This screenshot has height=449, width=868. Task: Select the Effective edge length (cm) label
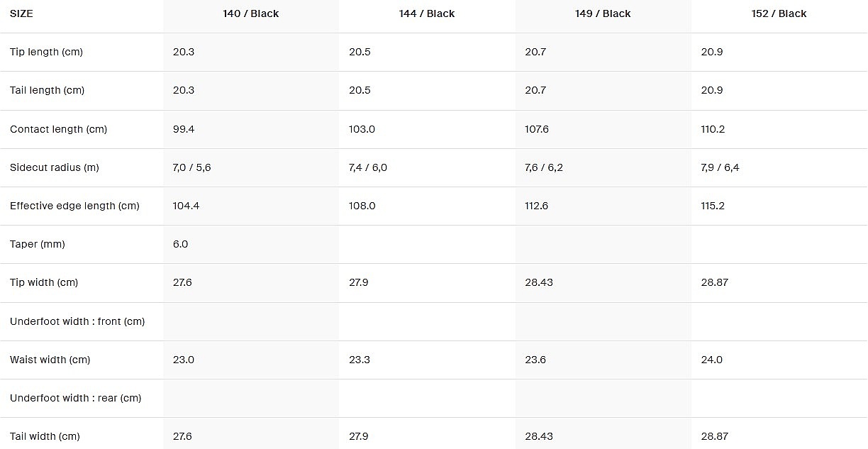tap(74, 206)
